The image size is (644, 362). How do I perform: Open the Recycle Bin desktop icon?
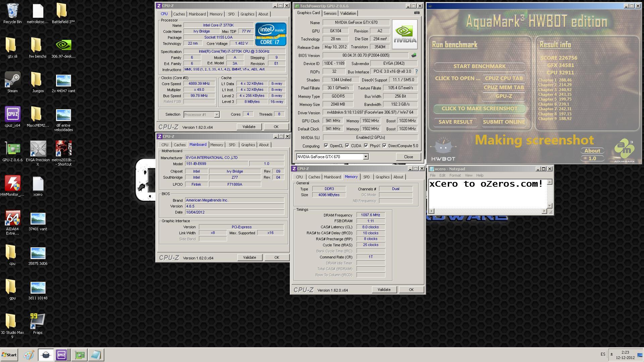12,13
